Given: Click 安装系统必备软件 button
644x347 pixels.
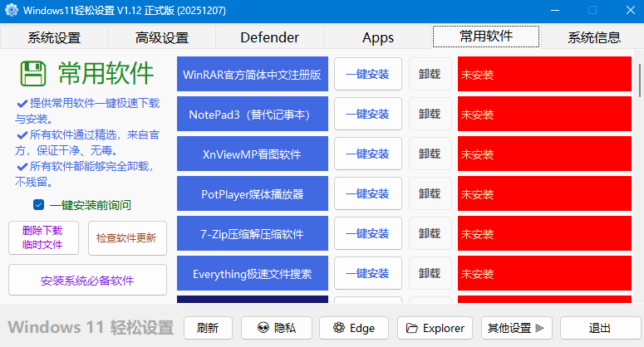Looking at the screenshot, I should pyautogui.click(x=87, y=281).
